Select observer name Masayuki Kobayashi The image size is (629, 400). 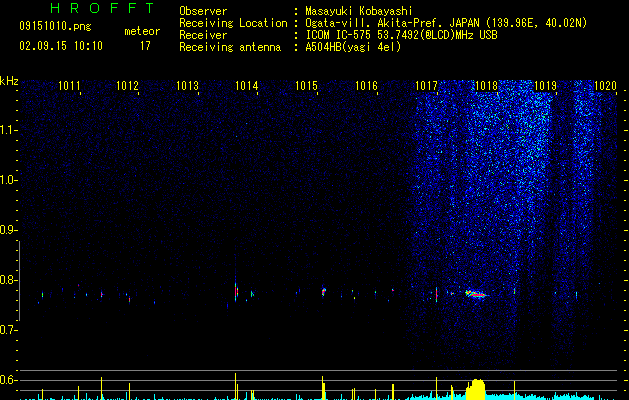(x=359, y=11)
